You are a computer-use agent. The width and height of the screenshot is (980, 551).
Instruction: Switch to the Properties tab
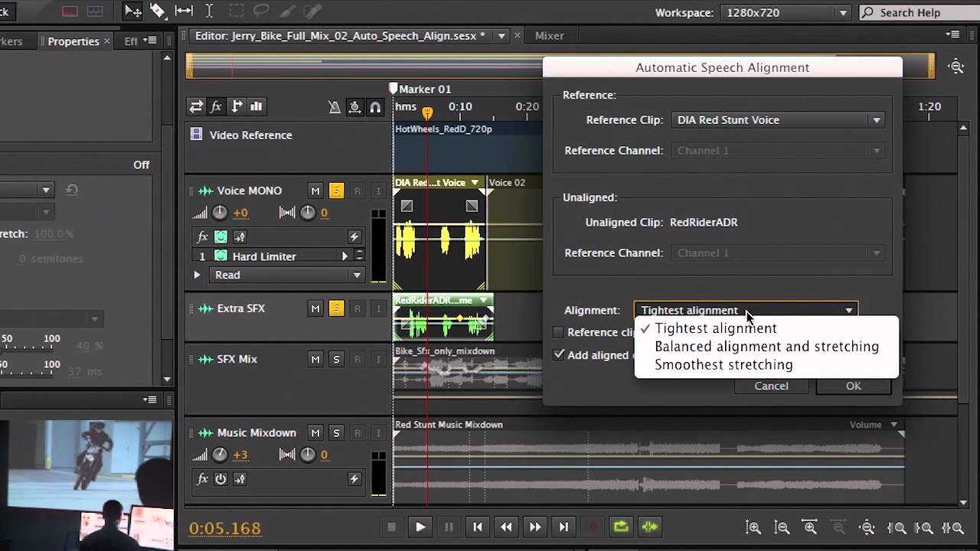[x=73, y=41]
